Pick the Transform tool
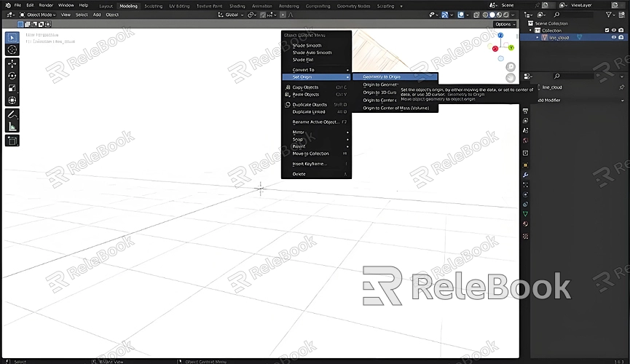630x364 pixels. pos(12,100)
